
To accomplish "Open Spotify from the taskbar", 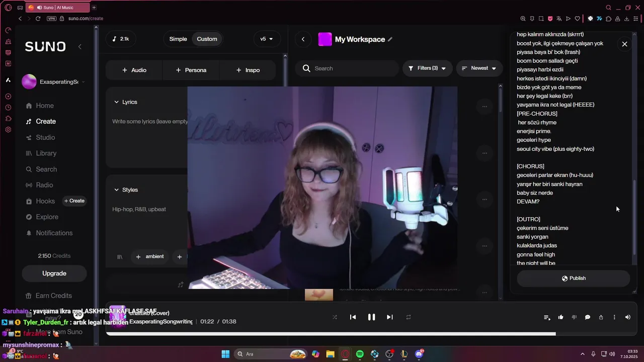I will point(360,354).
